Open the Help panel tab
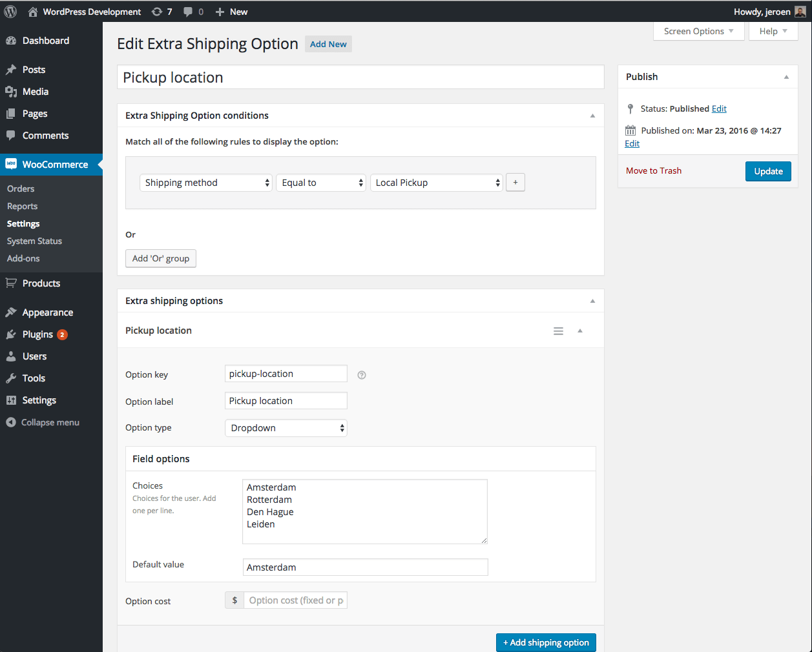The width and height of the screenshot is (812, 652). (x=773, y=31)
